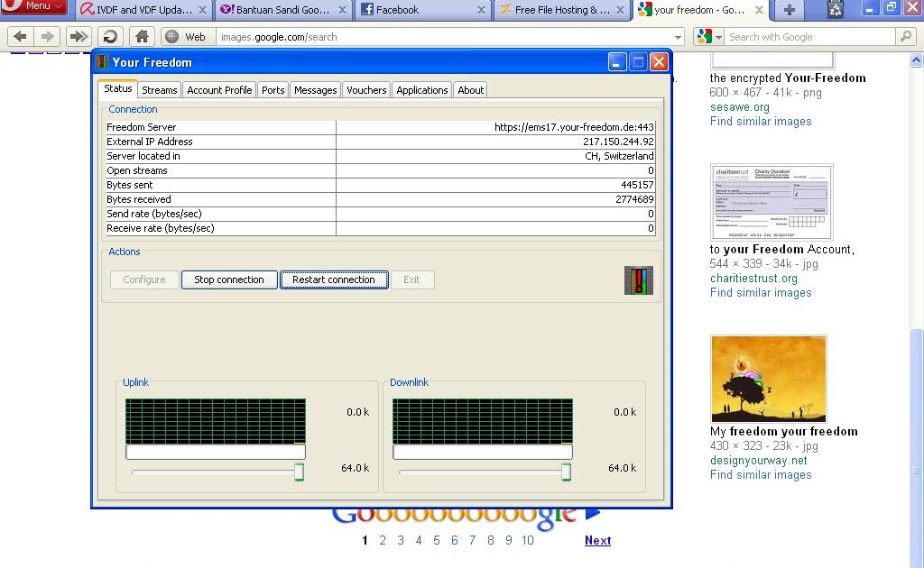The width and height of the screenshot is (924, 568).
Task: Click the Fast Forward double-arrow icon
Action: pos(79,36)
